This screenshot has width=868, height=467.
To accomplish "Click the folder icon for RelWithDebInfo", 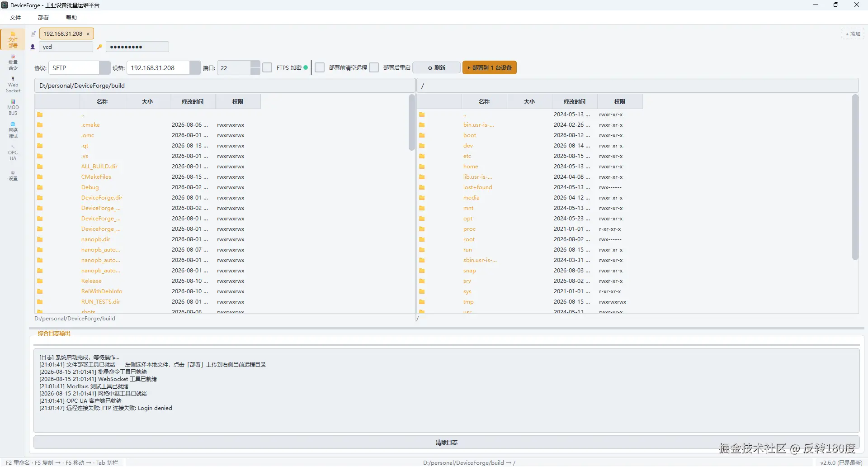I will (40, 291).
